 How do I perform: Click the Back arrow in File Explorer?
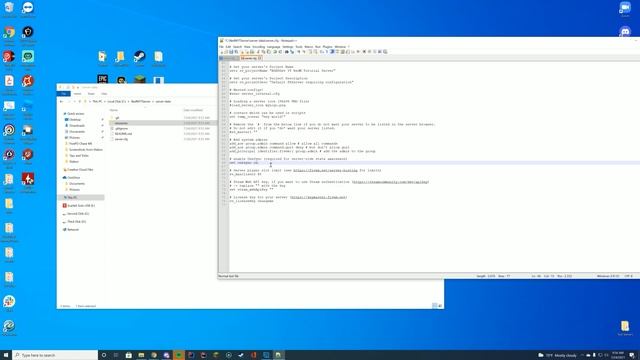pyautogui.click(x=61, y=101)
